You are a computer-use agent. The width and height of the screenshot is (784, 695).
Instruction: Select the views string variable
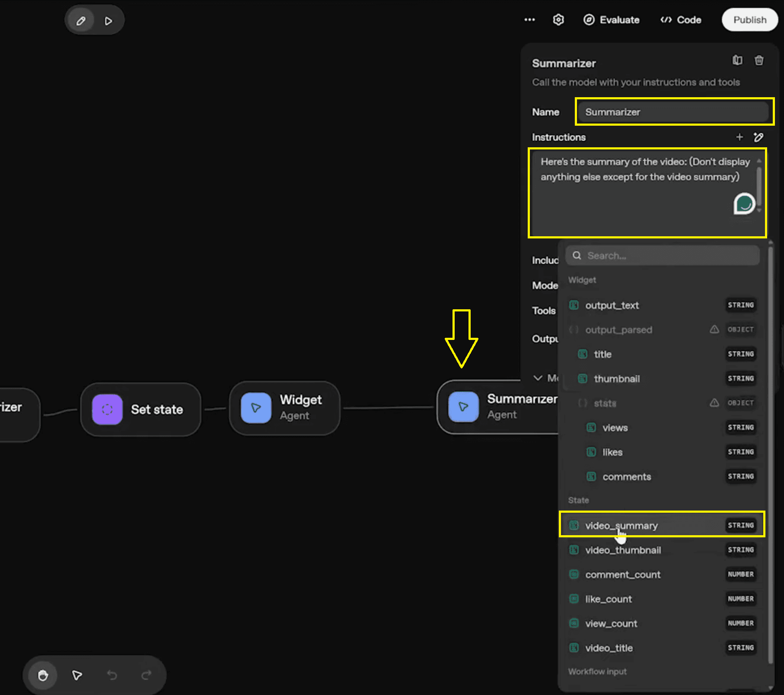pos(662,428)
